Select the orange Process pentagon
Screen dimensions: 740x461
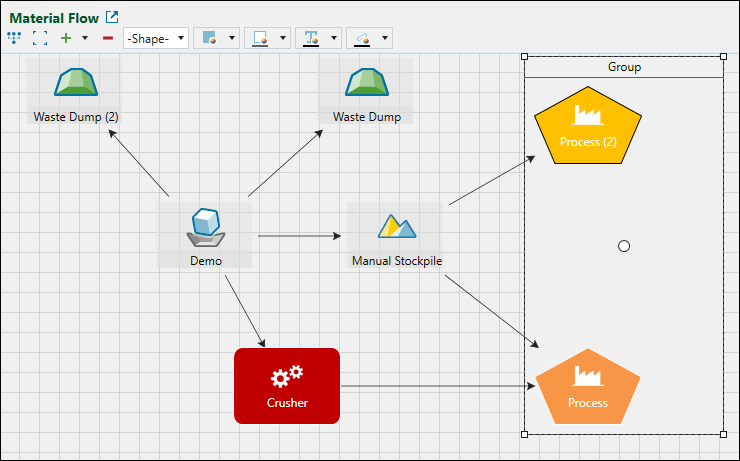pos(588,387)
